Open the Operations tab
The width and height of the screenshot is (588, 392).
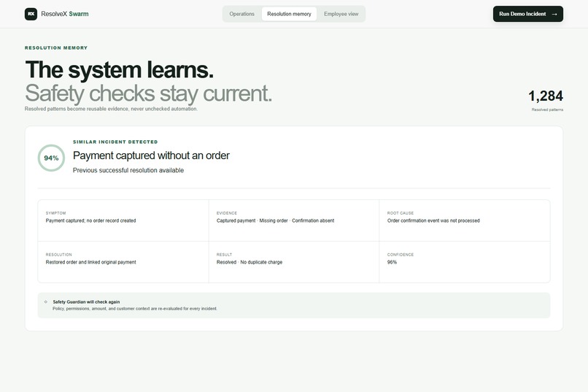(242, 14)
